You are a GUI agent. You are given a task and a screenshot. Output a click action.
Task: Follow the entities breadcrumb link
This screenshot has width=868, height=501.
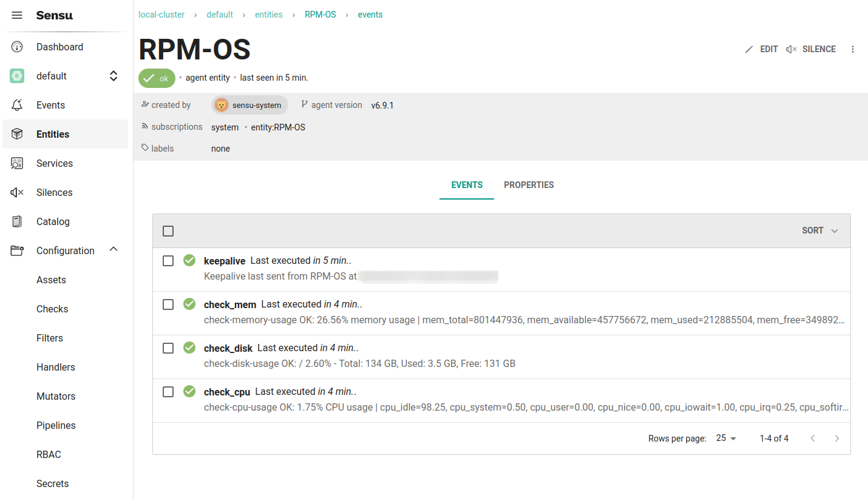(269, 15)
